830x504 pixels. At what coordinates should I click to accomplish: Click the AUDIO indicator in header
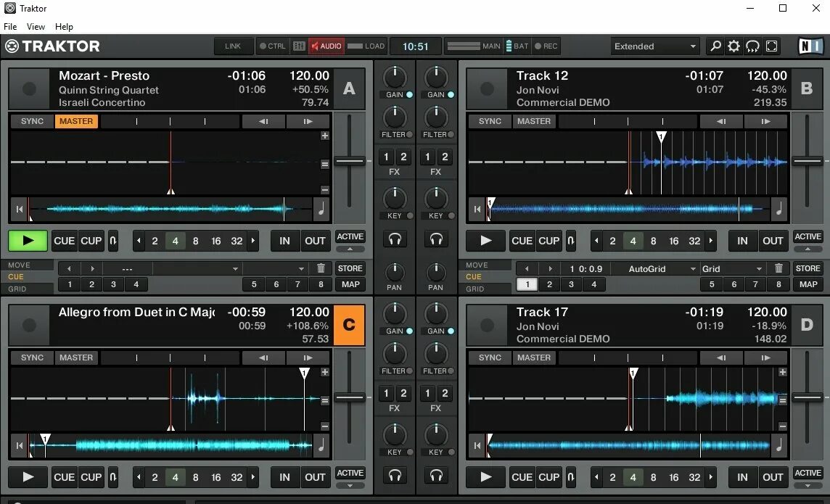point(326,46)
